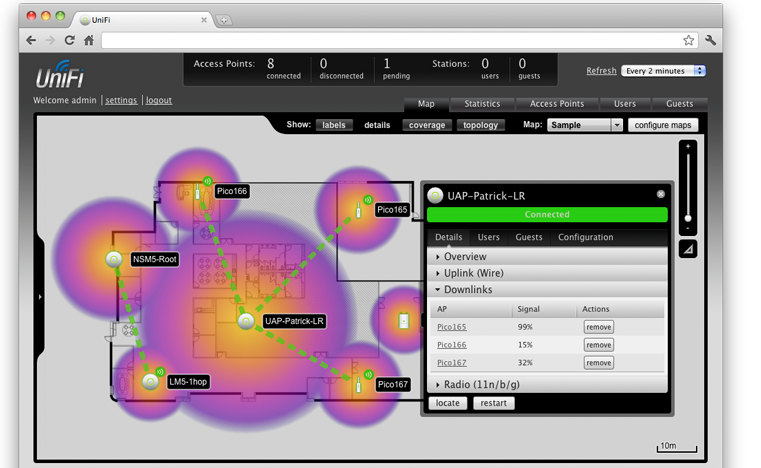761x468 pixels.
Task: Select the Pico167 access point icon
Action: [359, 383]
